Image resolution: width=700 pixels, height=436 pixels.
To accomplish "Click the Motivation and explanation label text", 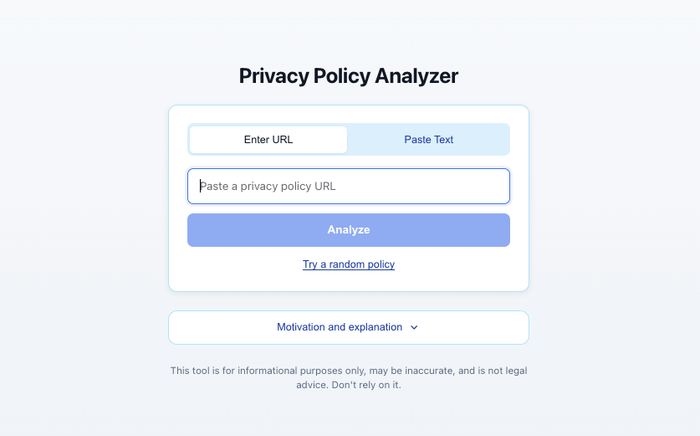I will [x=339, y=327].
